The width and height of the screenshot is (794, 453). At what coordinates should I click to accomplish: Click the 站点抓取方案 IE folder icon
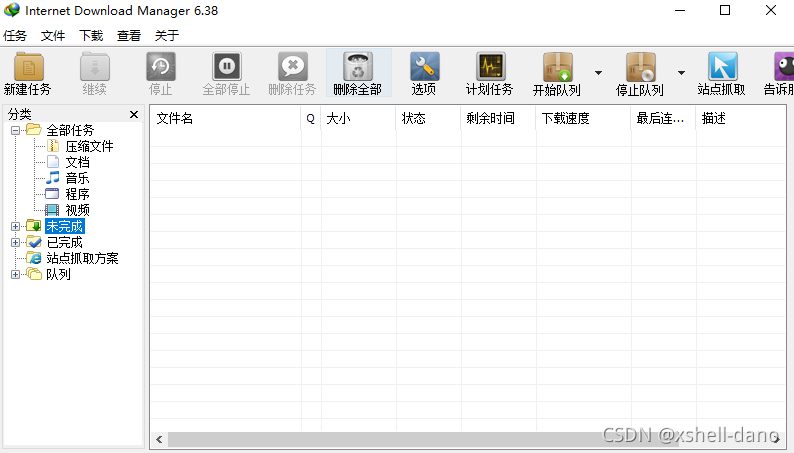point(34,258)
